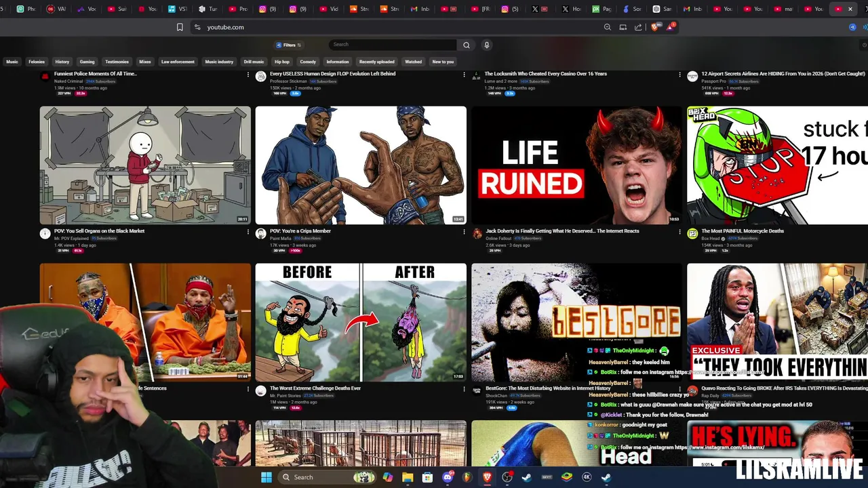Select the Drill music filter chip

pos(254,62)
